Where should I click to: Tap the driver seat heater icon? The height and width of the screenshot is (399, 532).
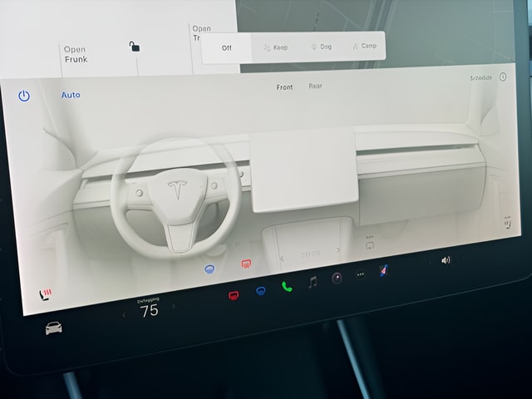(x=45, y=293)
